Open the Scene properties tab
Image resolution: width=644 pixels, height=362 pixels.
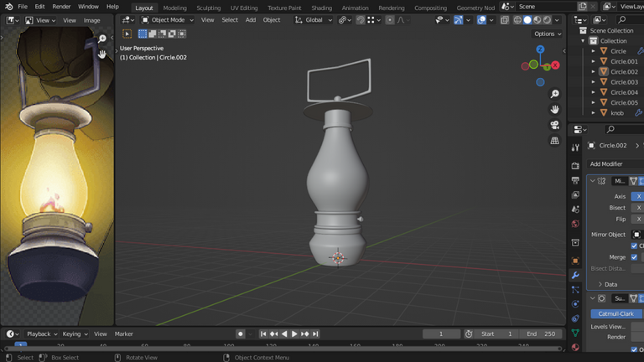click(x=575, y=209)
